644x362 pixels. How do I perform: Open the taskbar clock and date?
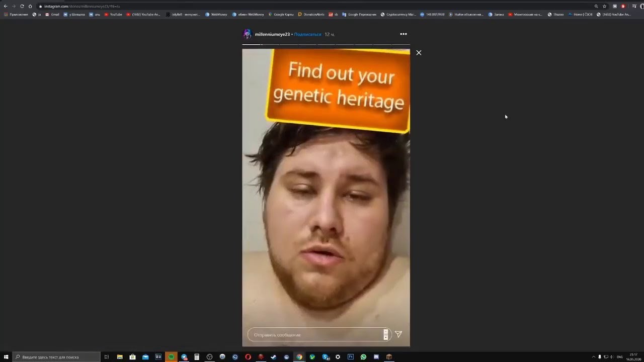click(633, 357)
